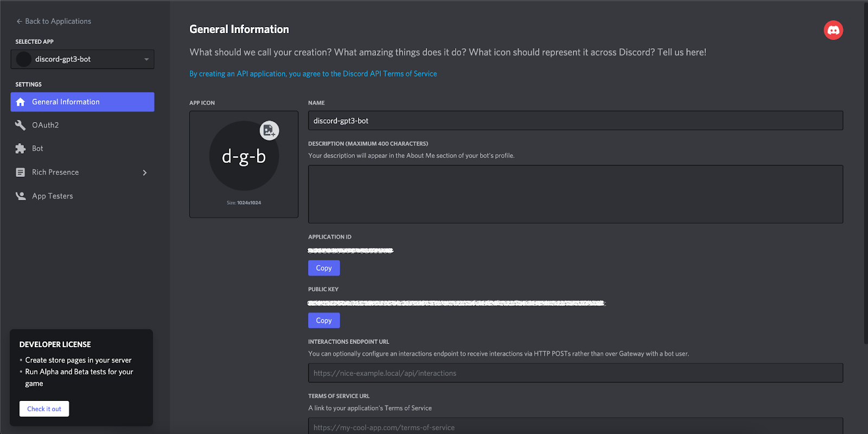The image size is (868, 434).
Task: Click the redacted Public Key value
Action: point(456,303)
